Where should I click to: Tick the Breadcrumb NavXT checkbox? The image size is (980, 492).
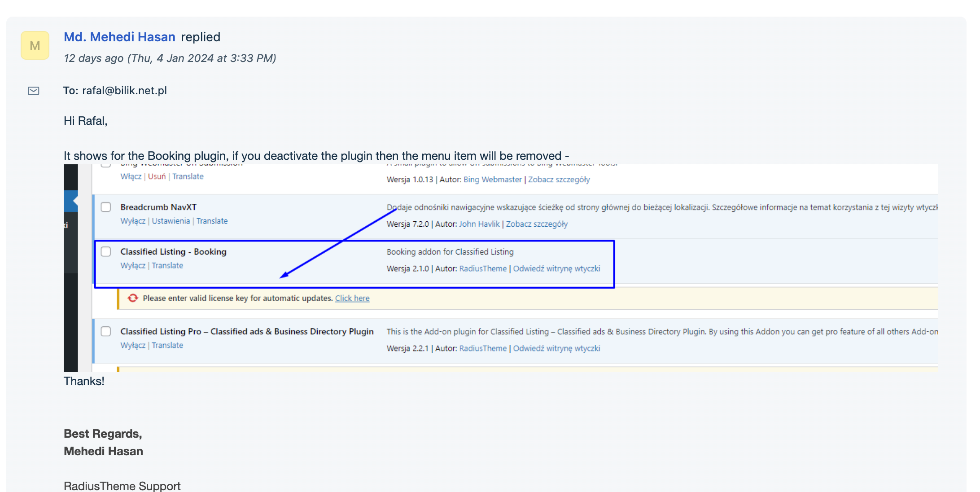coord(106,207)
